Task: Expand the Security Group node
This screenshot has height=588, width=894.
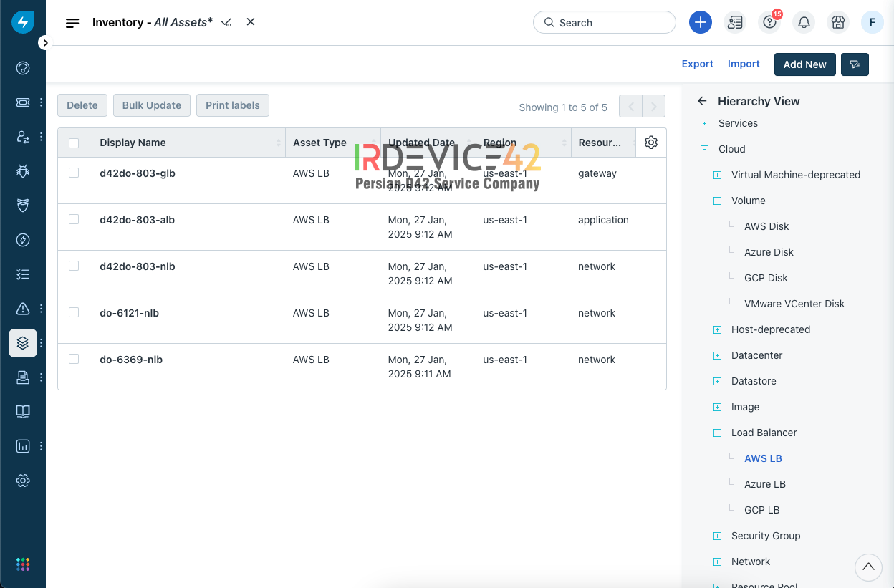Action: click(x=717, y=536)
